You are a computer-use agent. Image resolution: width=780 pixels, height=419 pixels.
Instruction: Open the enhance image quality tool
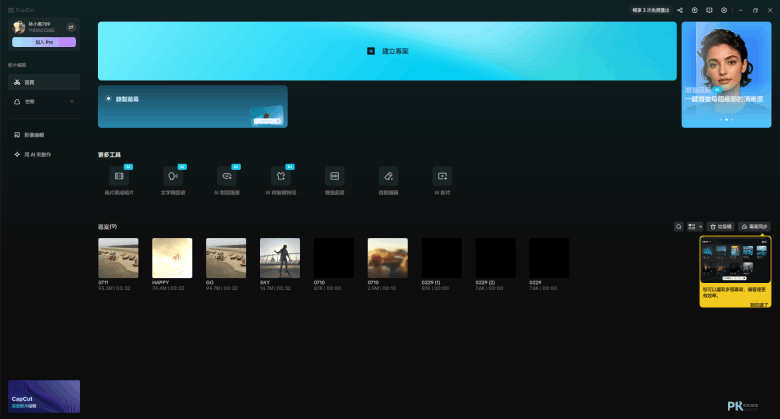coord(334,176)
